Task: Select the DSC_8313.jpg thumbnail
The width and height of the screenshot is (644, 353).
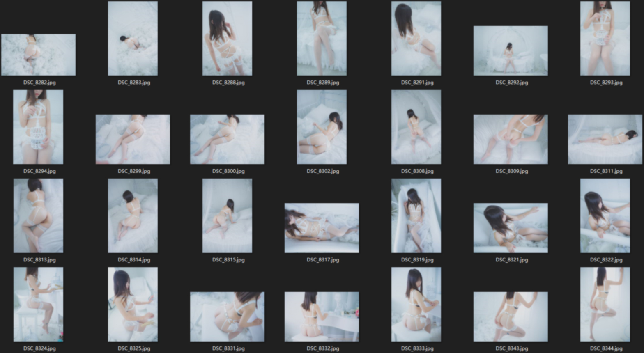Action: coord(38,215)
